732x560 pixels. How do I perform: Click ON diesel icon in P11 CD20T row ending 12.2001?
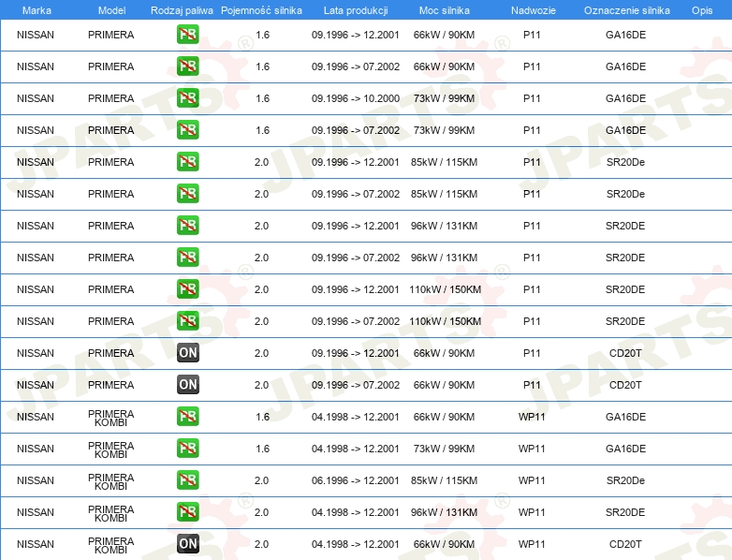(187, 353)
